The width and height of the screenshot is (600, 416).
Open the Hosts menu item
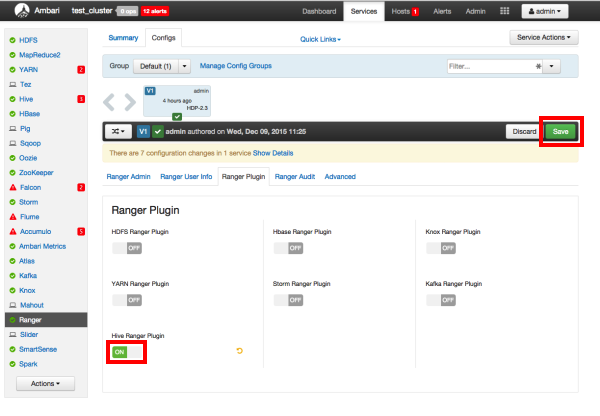[x=401, y=11]
